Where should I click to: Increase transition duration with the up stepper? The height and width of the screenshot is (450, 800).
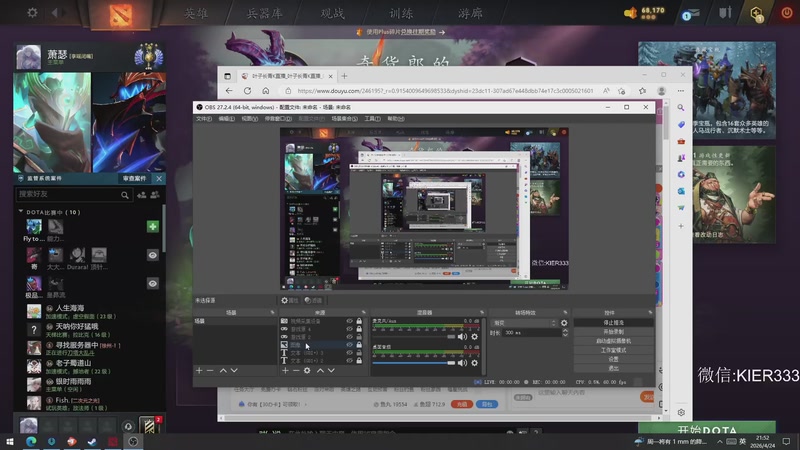[565, 331]
